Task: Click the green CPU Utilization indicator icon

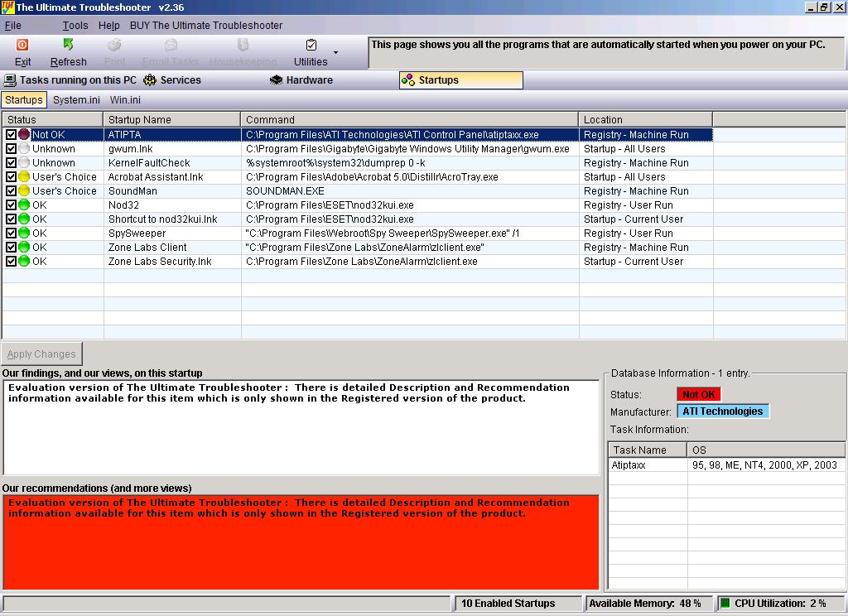Action: (725, 603)
